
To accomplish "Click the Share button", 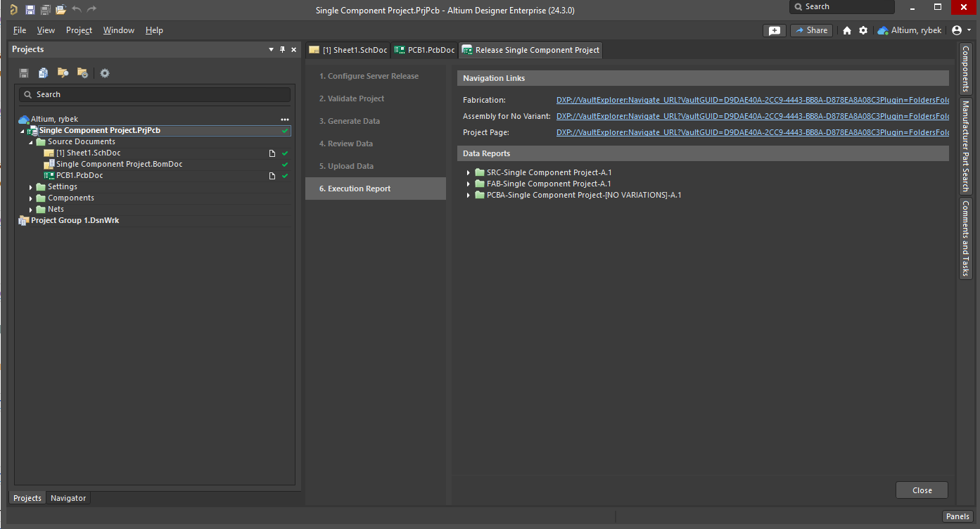I will pyautogui.click(x=811, y=30).
